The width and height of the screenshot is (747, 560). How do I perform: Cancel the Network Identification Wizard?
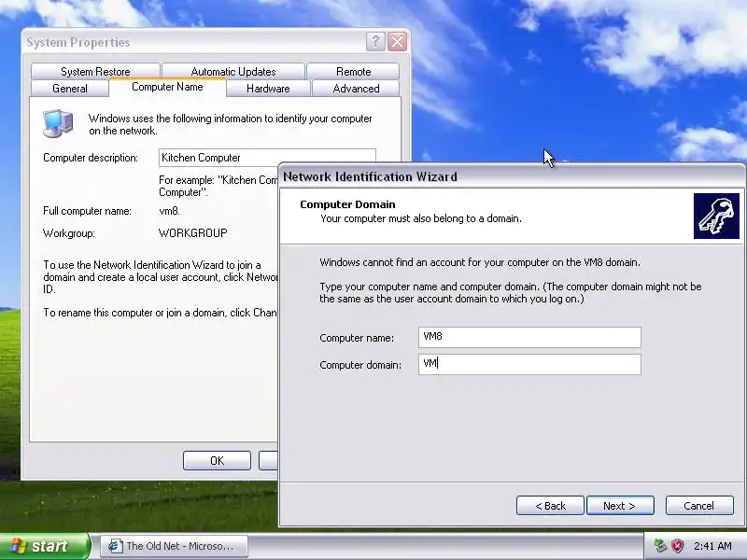pos(698,505)
